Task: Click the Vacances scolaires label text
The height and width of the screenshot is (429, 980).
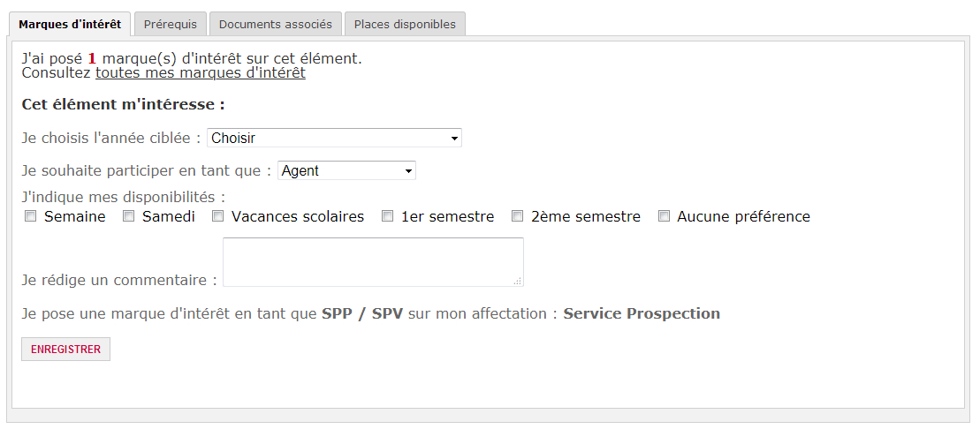Action: [298, 216]
